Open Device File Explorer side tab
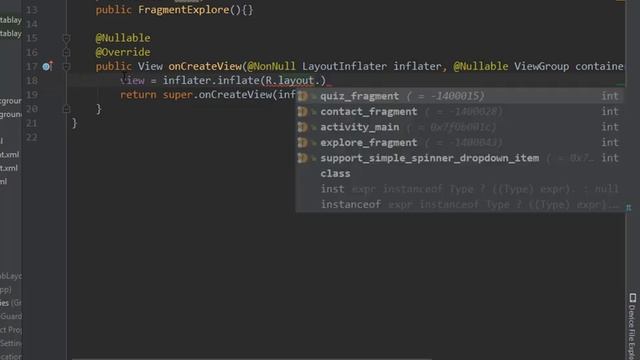This screenshot has height=360, width=640. (x=632, y=327)
